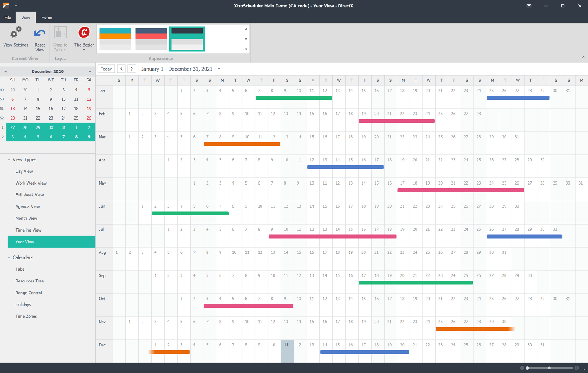Click the Appearance gallery down arrow
588x373 pixels.
point(246,39)
